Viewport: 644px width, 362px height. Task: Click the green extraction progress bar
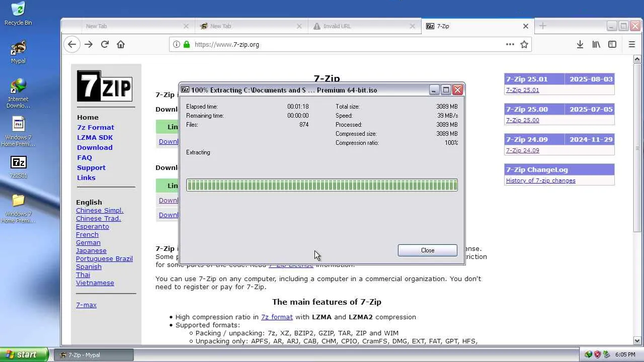(x=322, y=185)
